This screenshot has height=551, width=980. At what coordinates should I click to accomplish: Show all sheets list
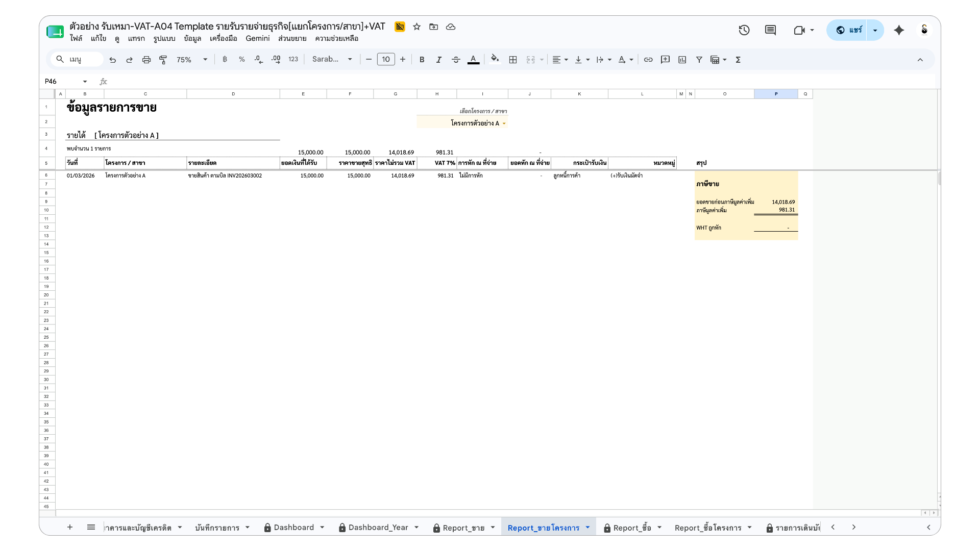[91, 527]
